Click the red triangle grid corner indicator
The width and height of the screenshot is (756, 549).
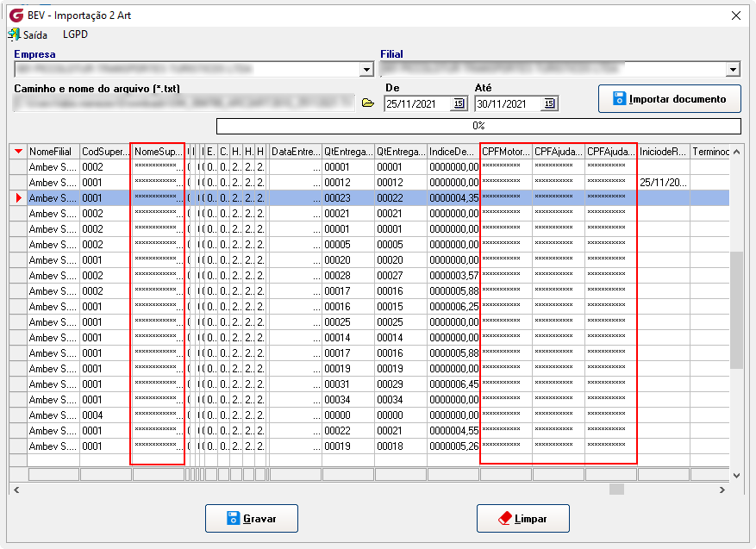click(18, 152)
